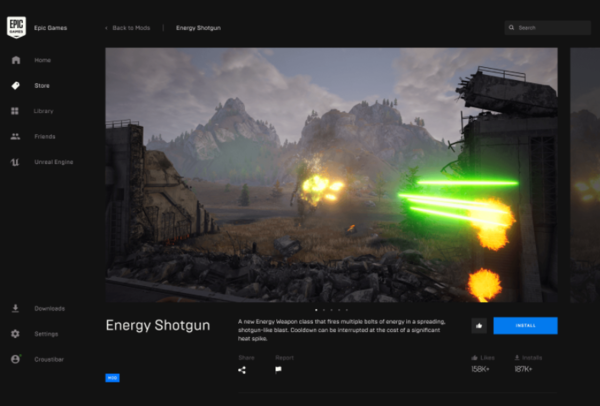Click the Share label

246,358
